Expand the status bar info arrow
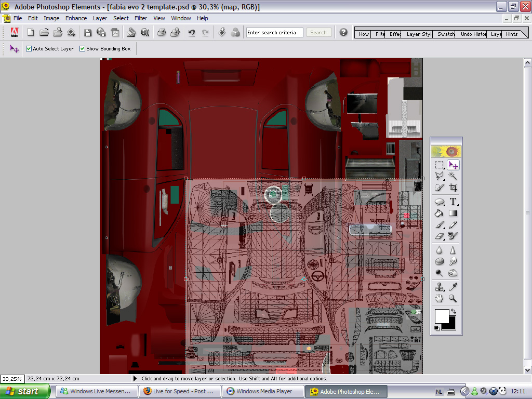 pos(135,378)
